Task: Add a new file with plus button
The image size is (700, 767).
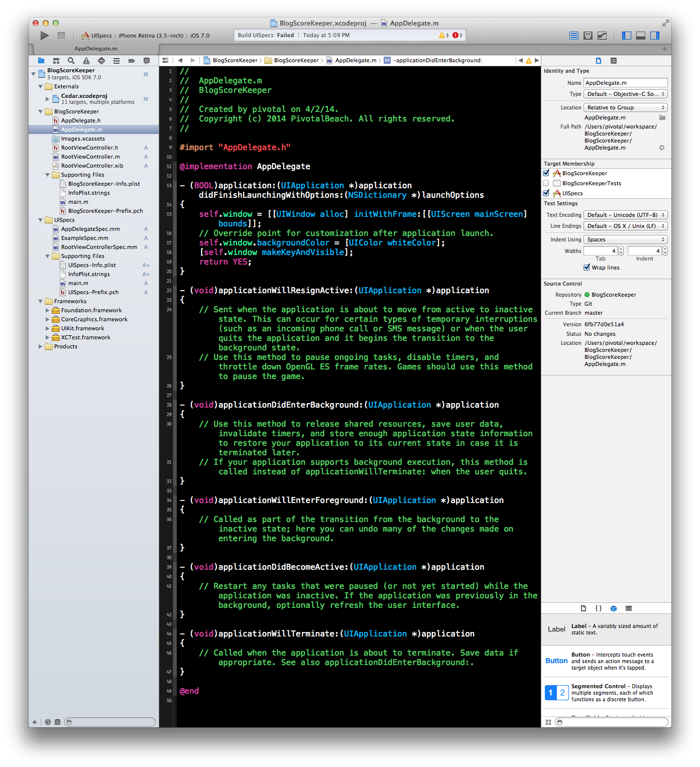Action: [x=34, y=722]
